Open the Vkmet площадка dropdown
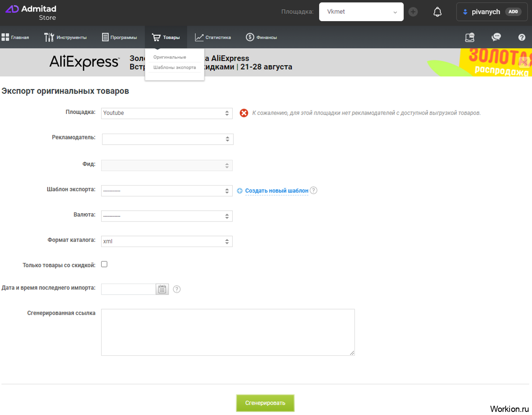532x415 pixels. [x=361, y=12]
